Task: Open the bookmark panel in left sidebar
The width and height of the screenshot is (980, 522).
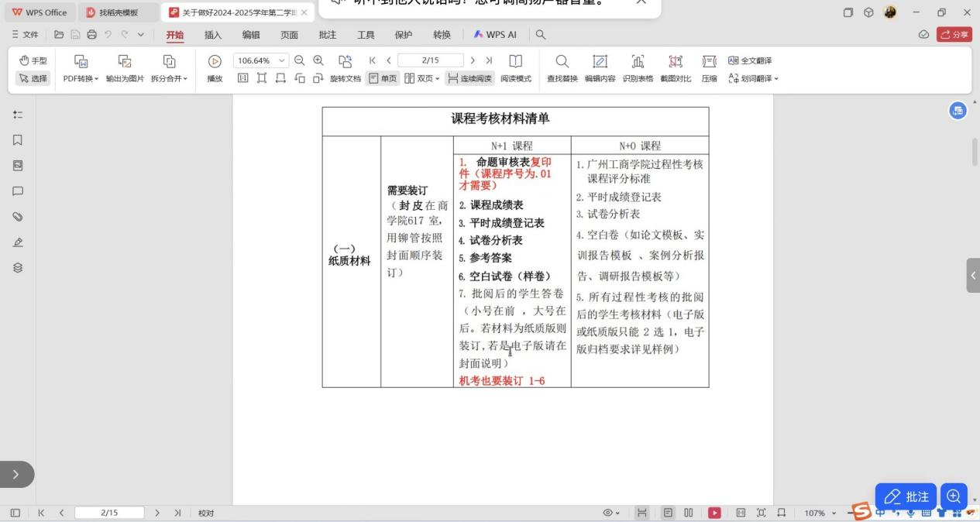Action: (x=17, y=140)
